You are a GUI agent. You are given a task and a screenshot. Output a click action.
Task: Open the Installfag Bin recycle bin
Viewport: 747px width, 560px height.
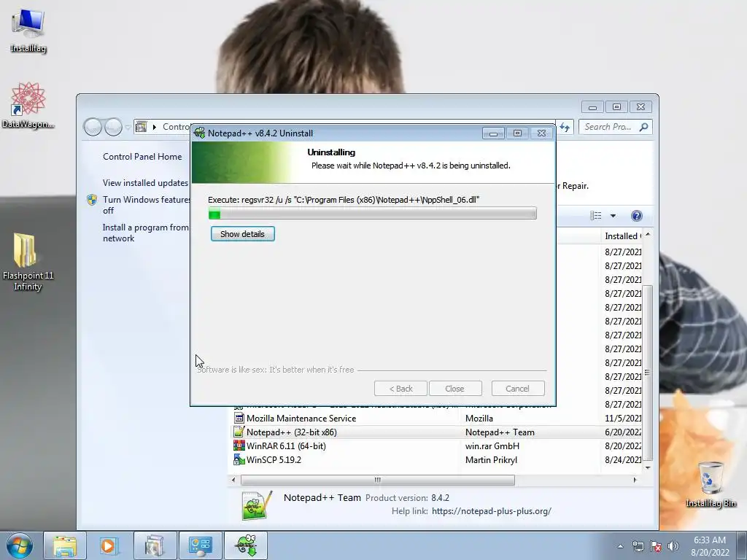711,484
